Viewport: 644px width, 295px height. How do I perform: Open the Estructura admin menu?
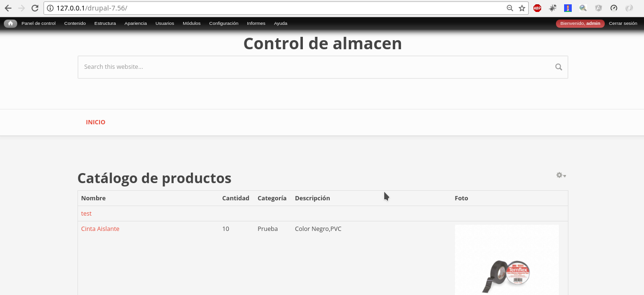[105, 23]
